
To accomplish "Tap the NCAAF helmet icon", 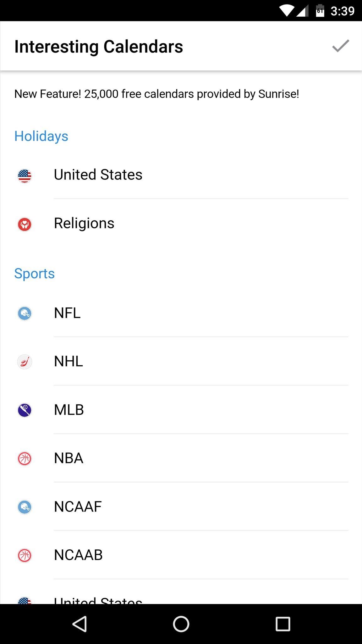I will click(25, 507).
